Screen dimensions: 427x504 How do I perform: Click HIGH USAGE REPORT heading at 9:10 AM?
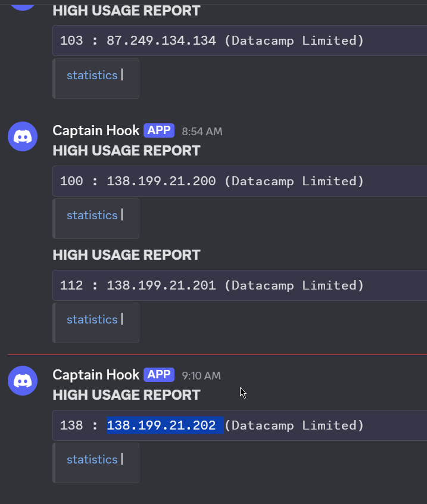tap(127, 395)
